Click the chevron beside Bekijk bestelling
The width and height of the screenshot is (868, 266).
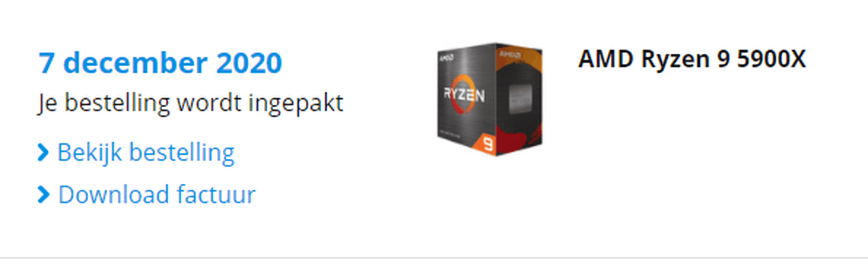coord(43,152)
